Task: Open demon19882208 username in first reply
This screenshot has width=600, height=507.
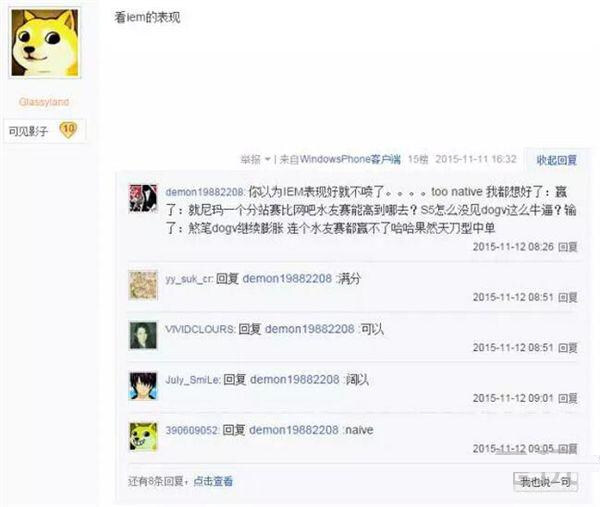Action: [x=204, y=192]
